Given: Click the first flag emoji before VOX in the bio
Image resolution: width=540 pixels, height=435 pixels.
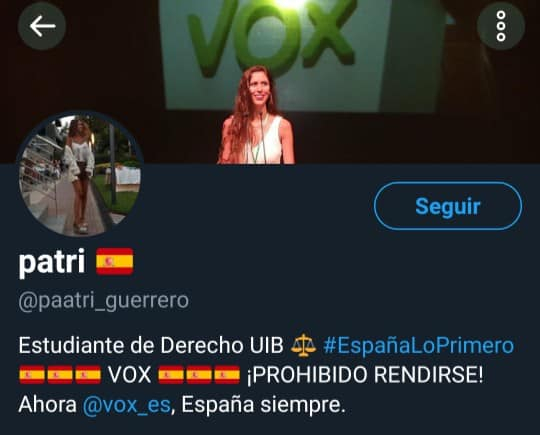Looking at the screenshot, I should coord(32,375).
